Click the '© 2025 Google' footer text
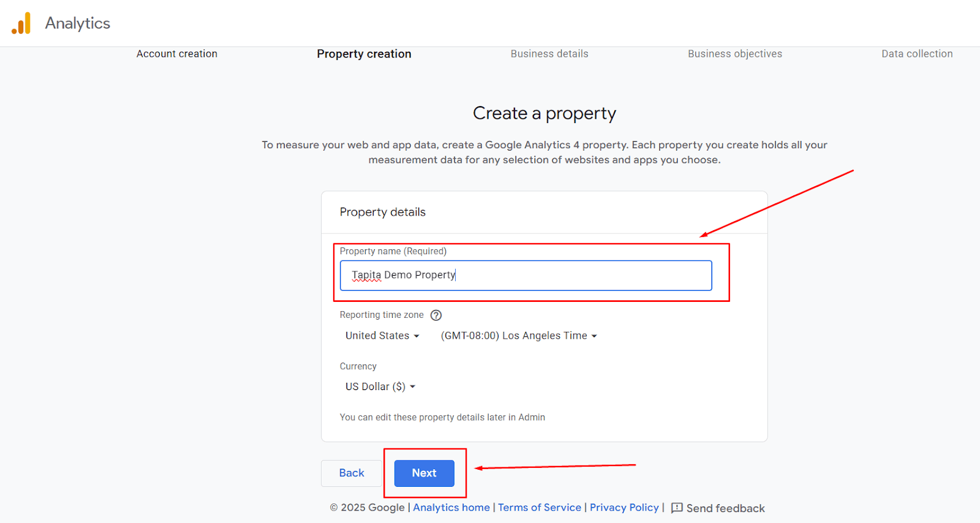 367,508
